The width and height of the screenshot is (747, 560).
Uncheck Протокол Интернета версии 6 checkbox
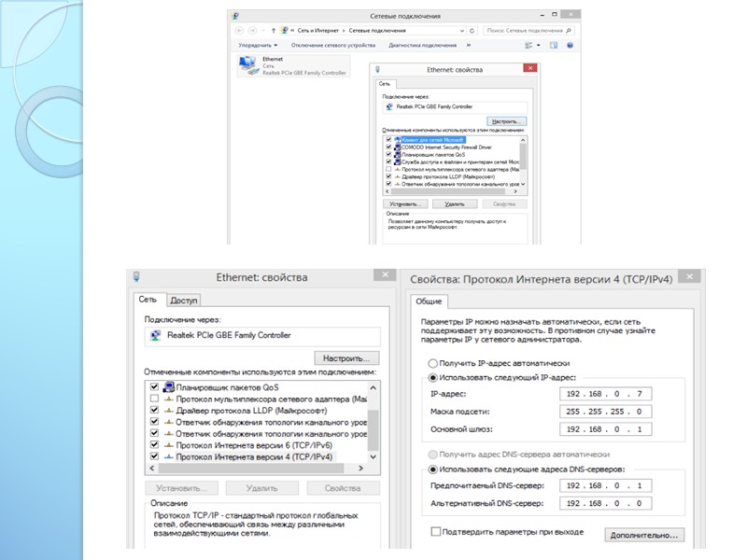[154, 445]
